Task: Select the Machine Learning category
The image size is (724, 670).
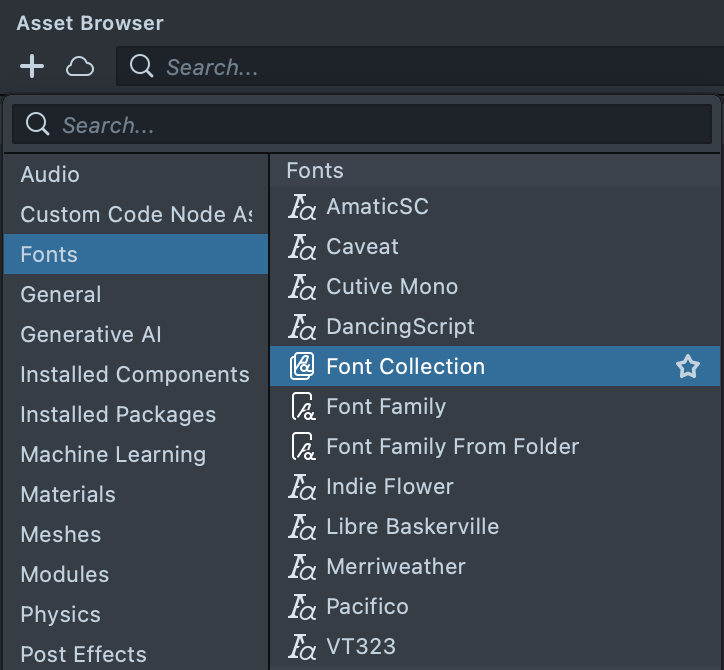Action: (113, 454)
